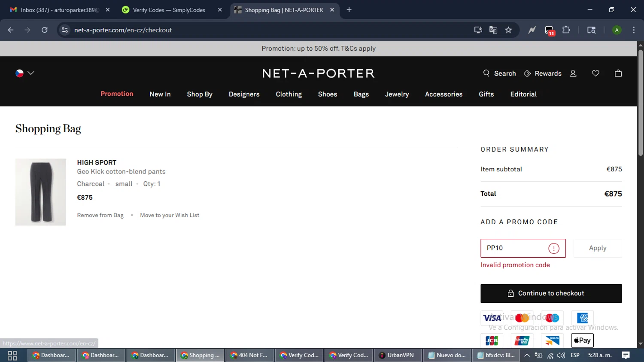Click the address bar URL
The image size is (644, 362).
tap(123, 30)
